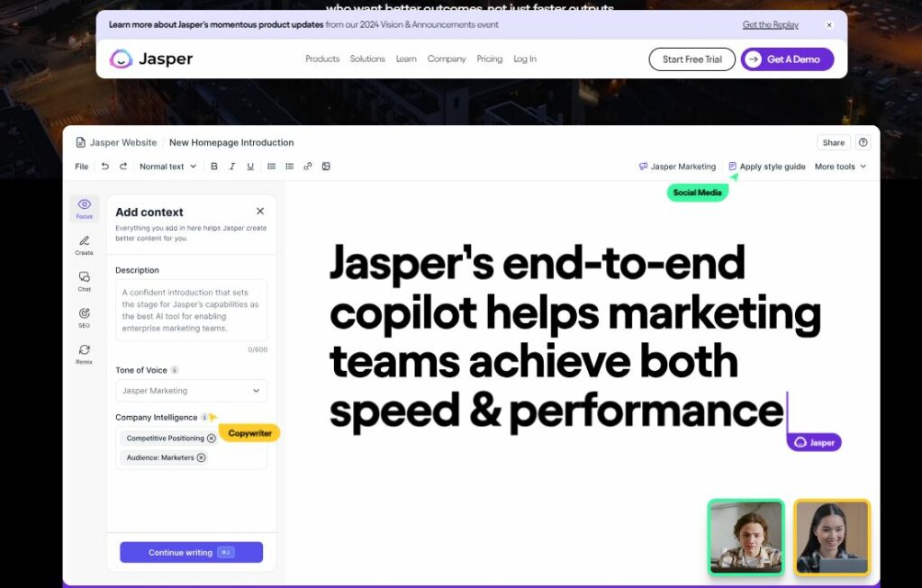The image size is (922, 588).
Task: Expand the Normal text style dropdown
Action: [167, 167]
